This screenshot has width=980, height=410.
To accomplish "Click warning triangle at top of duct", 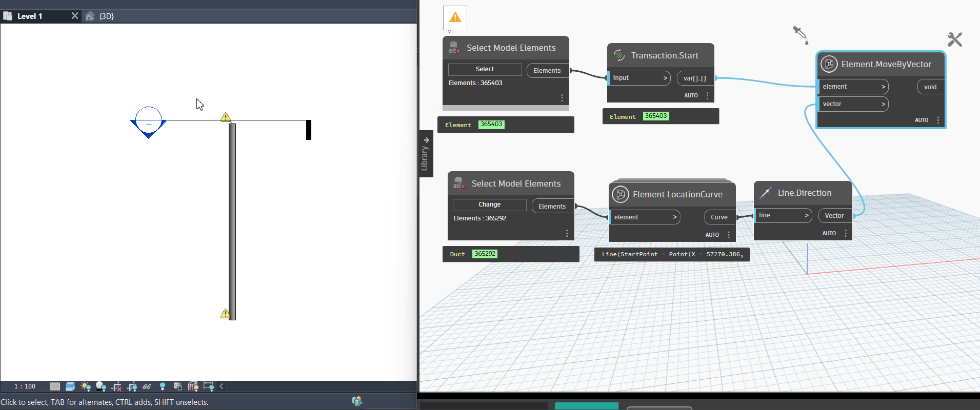I will pos(225,117).
